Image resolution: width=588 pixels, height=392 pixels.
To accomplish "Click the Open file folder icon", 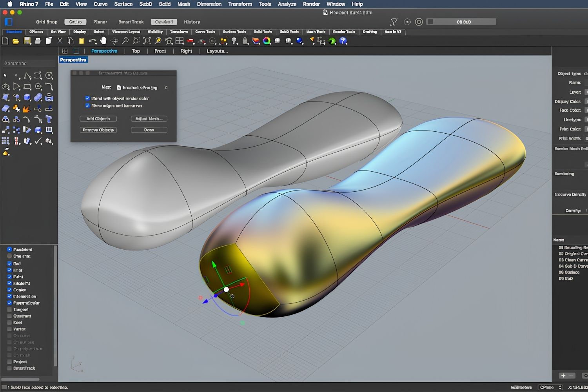I will click(16, 41).
